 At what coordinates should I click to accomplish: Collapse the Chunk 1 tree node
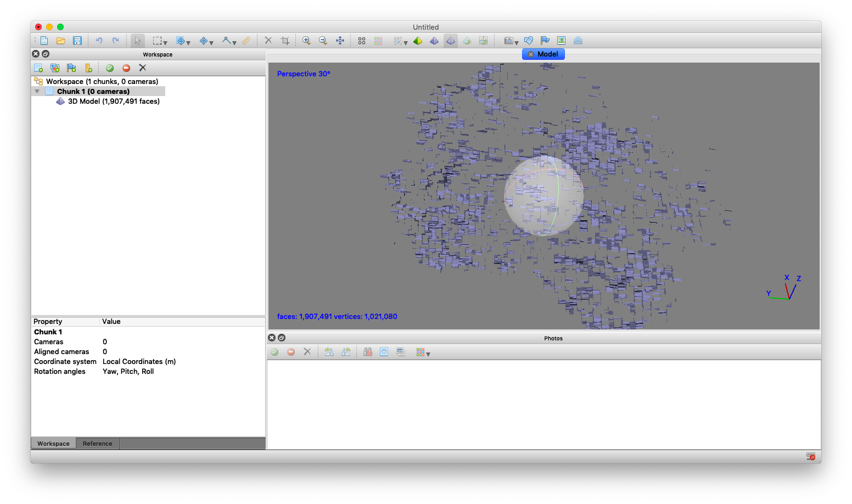tap(37, 92)
